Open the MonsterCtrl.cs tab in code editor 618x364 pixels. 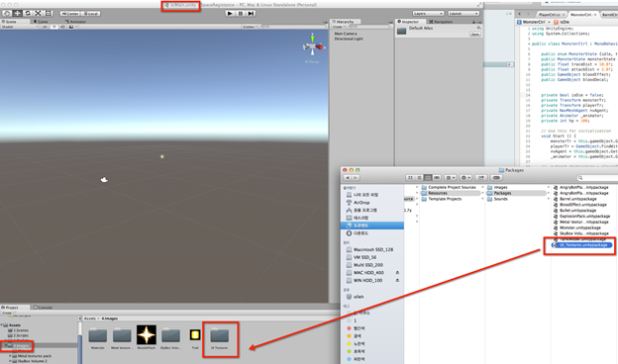[x=582, y=15]
